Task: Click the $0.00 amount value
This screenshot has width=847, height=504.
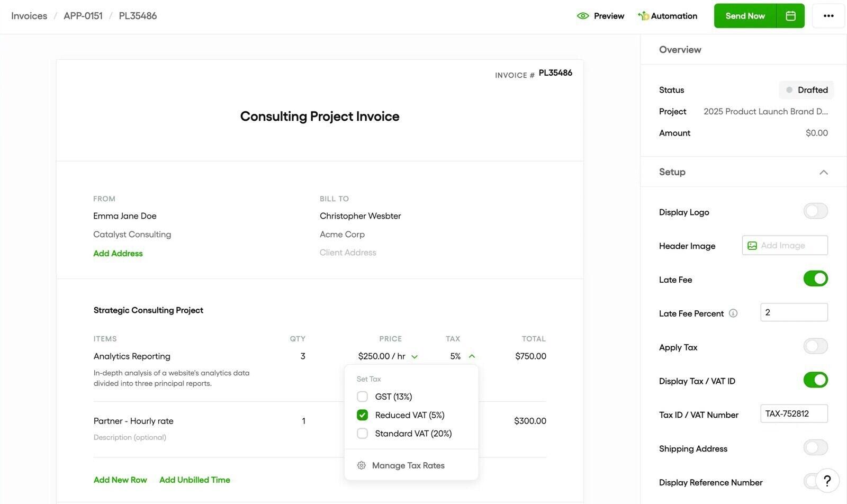Action: click(817, 133)
